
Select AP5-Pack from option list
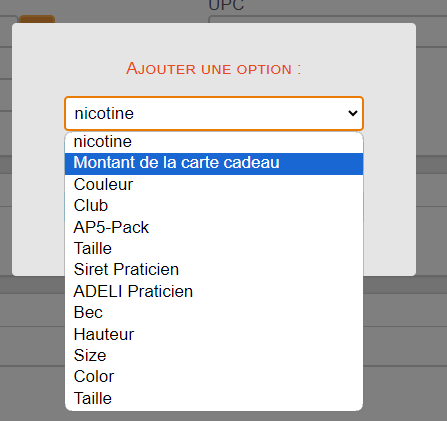click(214, 227)
